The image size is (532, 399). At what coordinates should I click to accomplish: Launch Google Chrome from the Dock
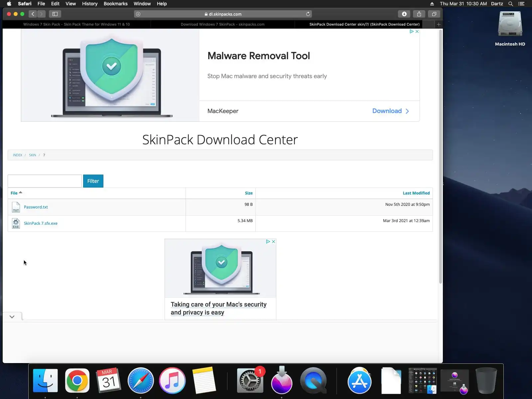[77, 380]
